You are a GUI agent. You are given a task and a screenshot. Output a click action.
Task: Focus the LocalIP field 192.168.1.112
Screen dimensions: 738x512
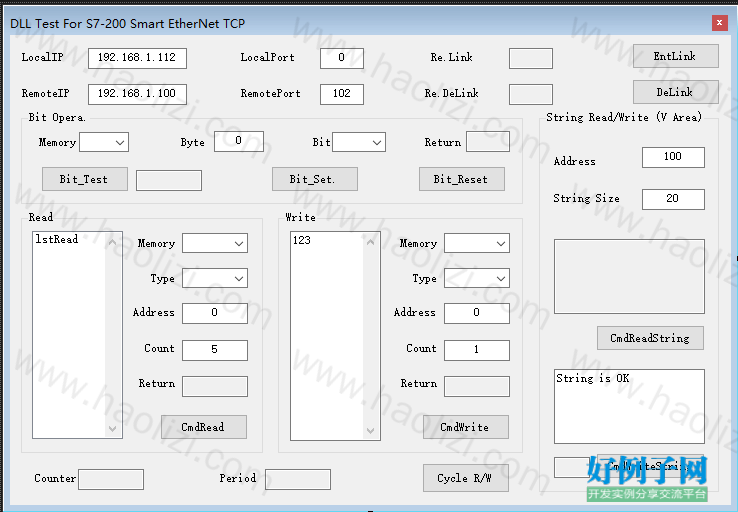point(137,58)
